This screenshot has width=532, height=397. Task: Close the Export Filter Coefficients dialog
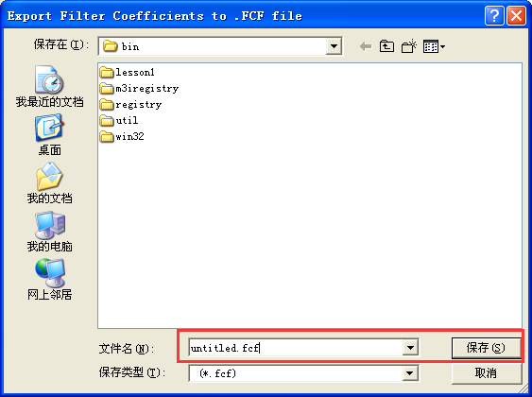(516, 16)
